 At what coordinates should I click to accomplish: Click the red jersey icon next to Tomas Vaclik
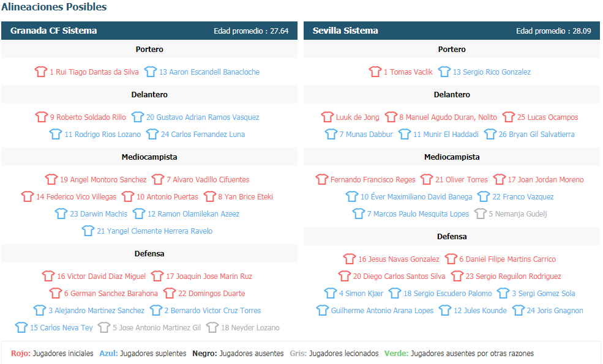click(x=375, y=72)
